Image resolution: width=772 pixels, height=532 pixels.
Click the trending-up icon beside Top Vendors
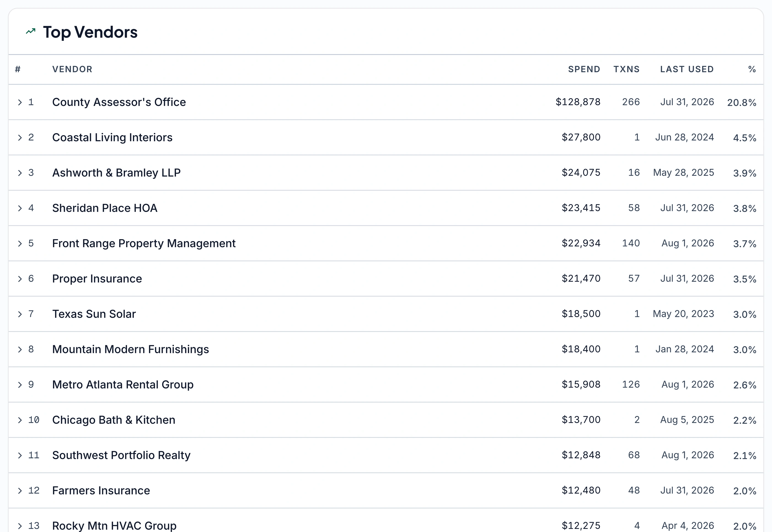pos(31,31)
